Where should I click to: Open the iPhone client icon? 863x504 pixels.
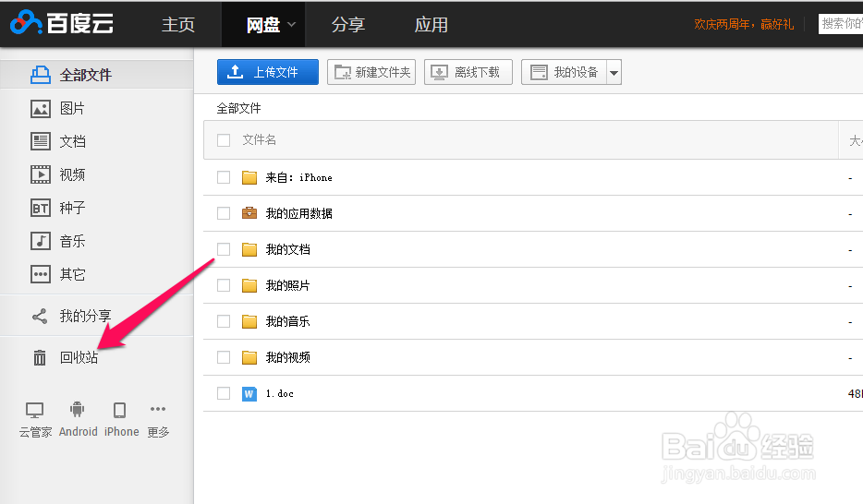(x=119, y=410)
